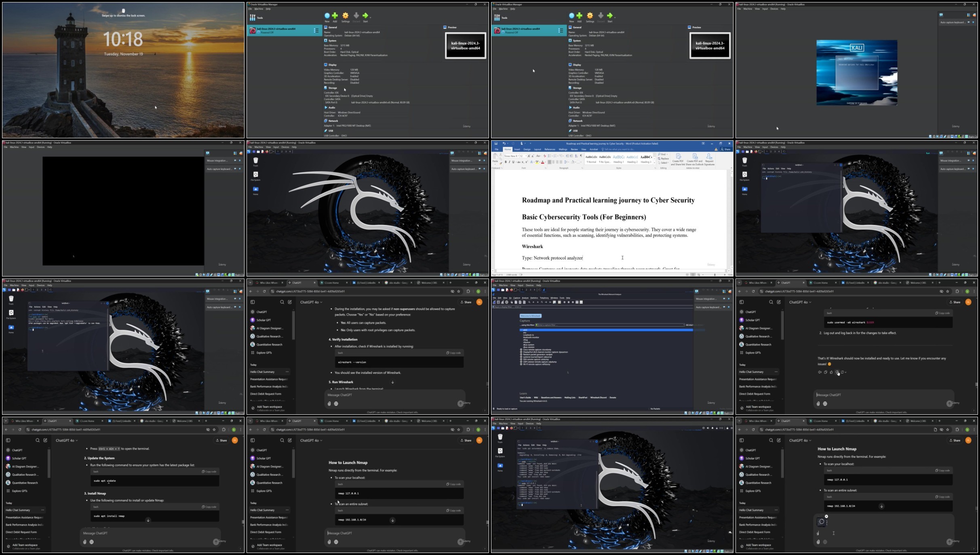Click Create PDF and Share link icon

[x=679, y=156]
